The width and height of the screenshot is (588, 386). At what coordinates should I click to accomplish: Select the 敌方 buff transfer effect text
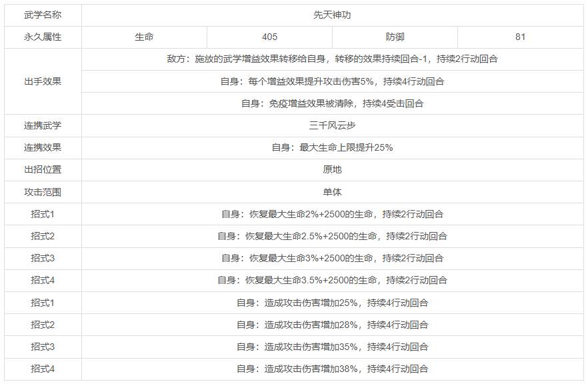[332, 59]
